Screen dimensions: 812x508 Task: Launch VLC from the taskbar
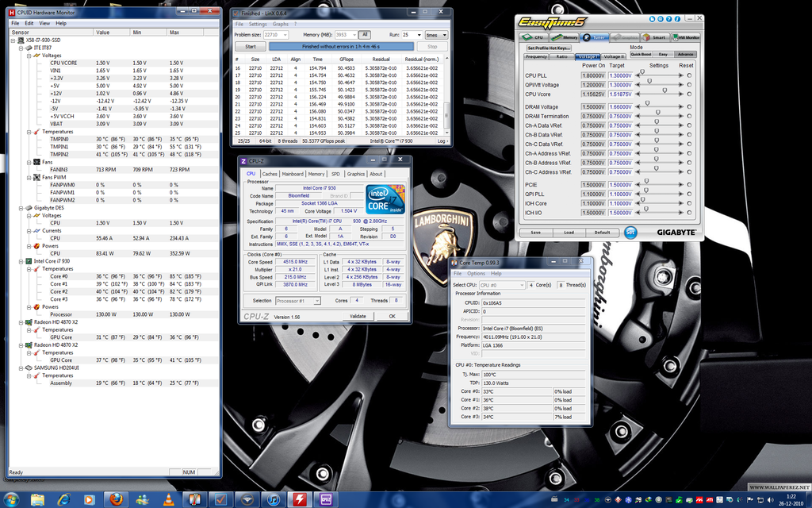[167, 500]
